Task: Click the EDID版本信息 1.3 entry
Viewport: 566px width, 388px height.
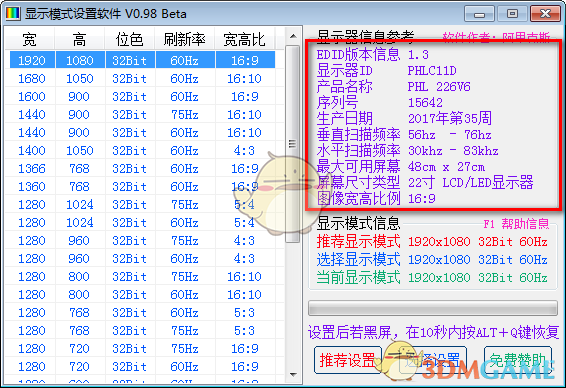Action: 373,55
